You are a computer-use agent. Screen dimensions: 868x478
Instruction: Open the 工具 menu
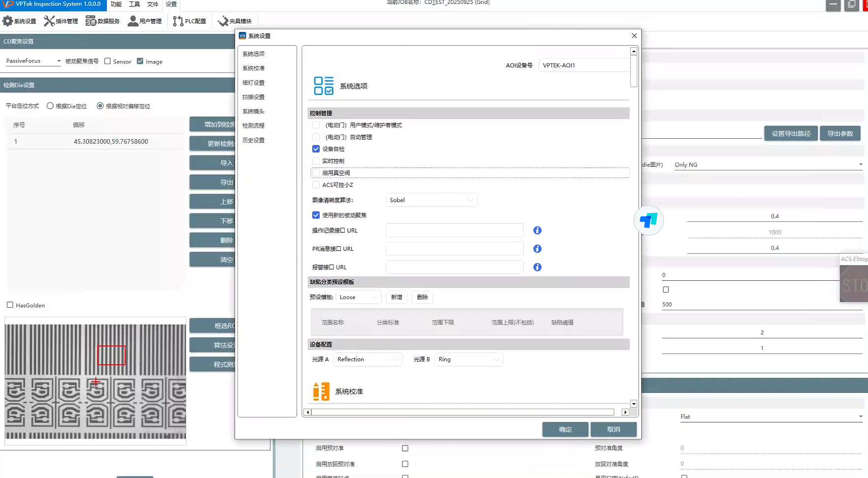134,4
